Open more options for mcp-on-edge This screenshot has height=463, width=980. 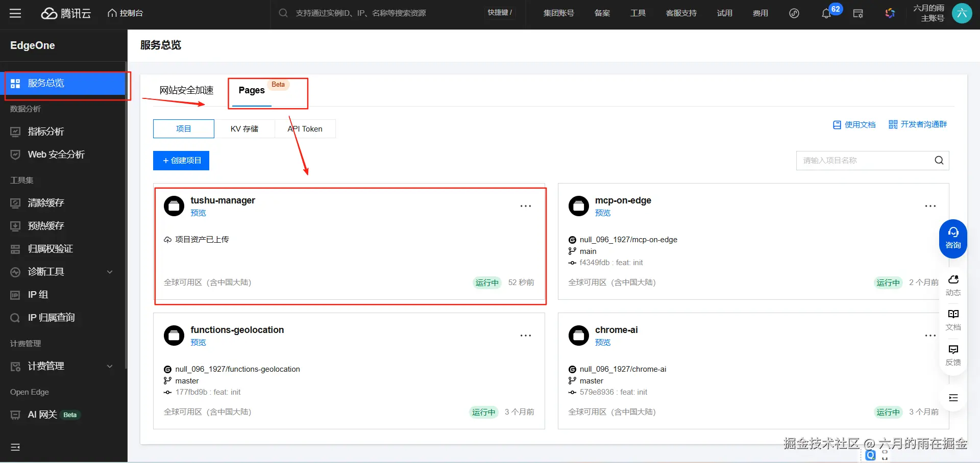tap(930, 206)
